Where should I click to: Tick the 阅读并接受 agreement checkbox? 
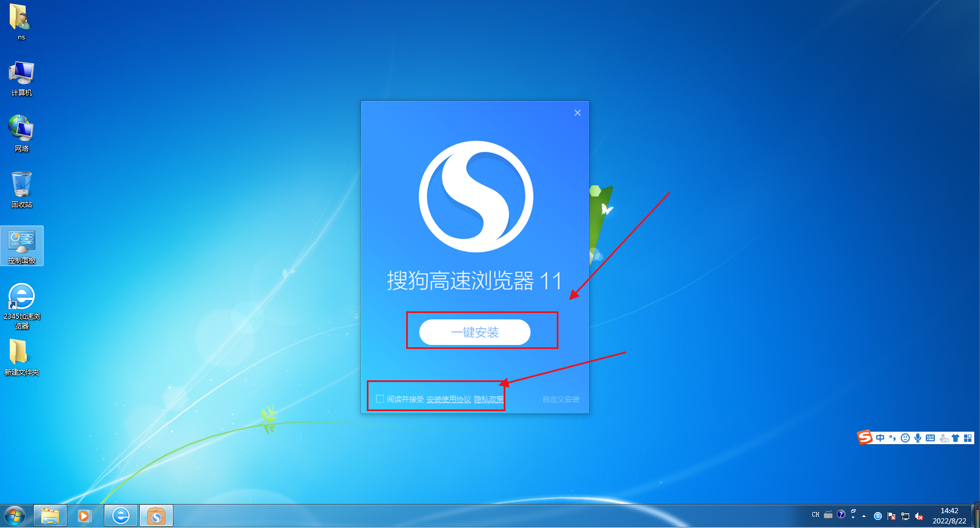click(x=380, y=399)
